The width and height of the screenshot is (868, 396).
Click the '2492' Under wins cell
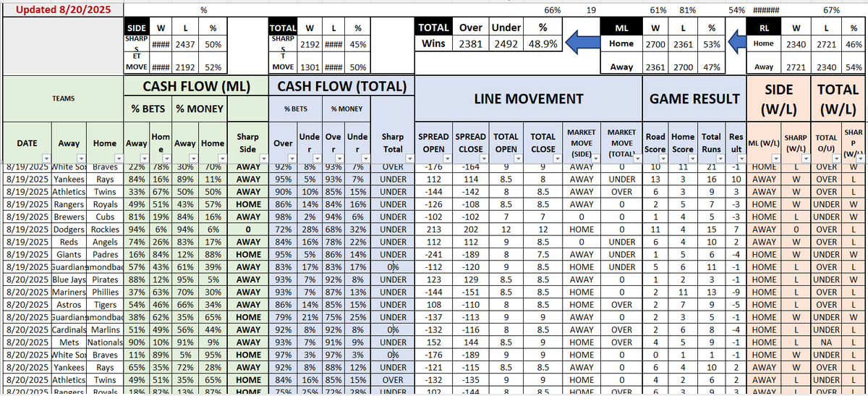[506, 44]
